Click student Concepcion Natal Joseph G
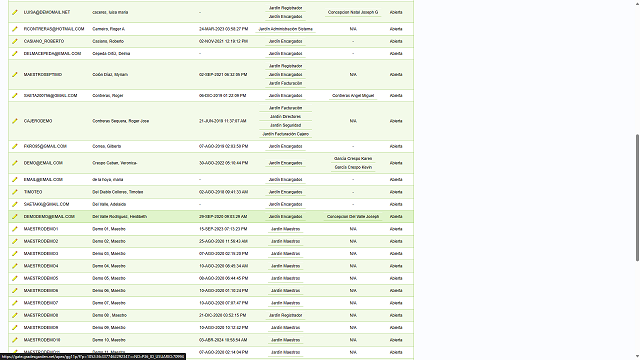Viewport: 640px width, 360px height. coord(353,12)
